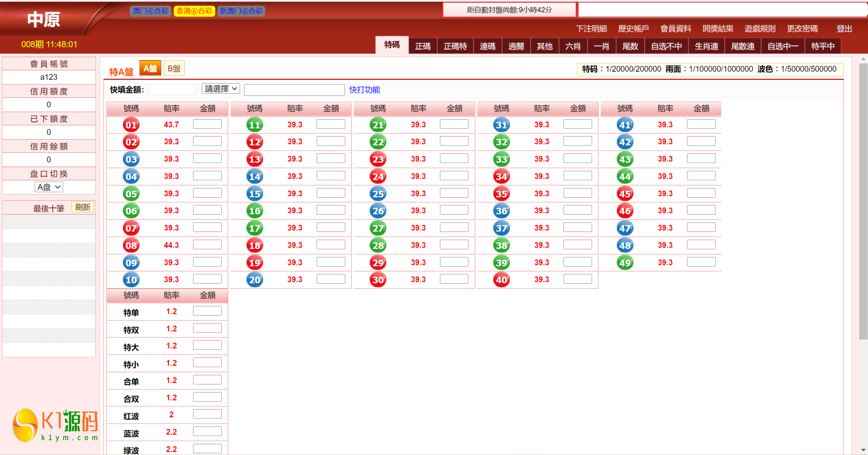Click the red number 35 ball
Screen dimensions: 868x455
[x=501, y=194]
